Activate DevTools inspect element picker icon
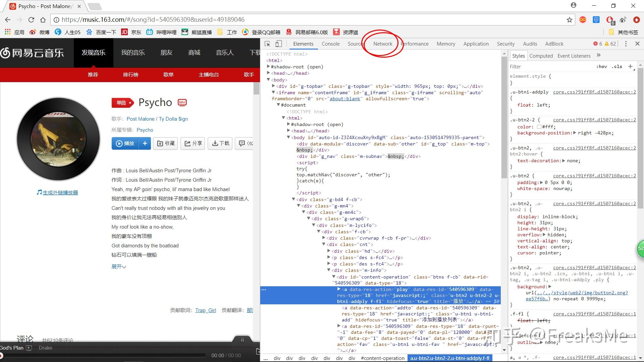Screen dimensions: 644x362 [267, 44]
